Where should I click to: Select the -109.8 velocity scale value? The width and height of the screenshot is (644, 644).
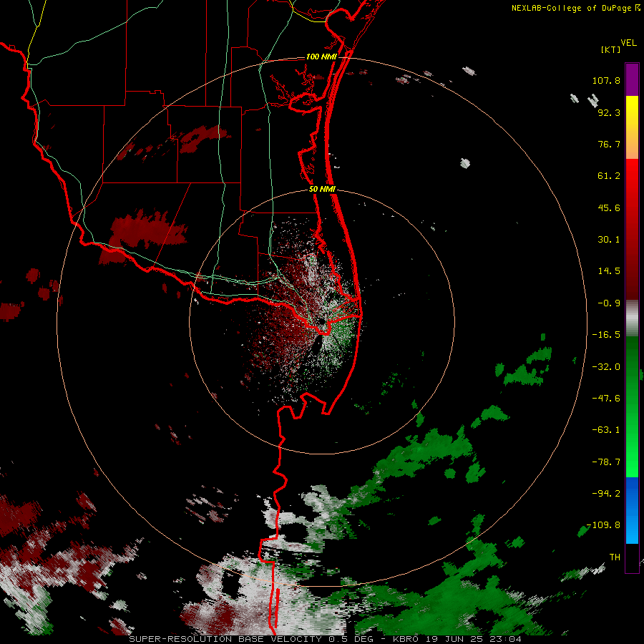click(603, 525)
